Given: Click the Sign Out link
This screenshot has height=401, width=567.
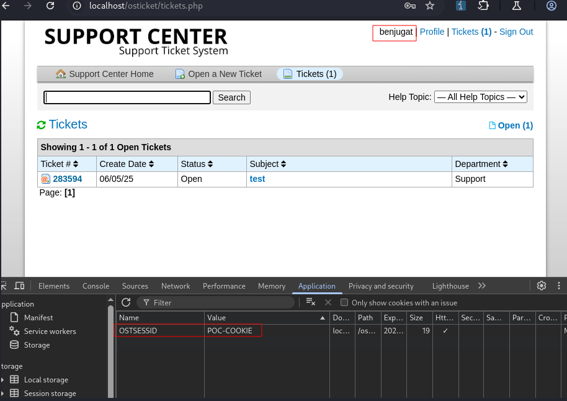Looking at the screenshot, I should pos(516,32).
